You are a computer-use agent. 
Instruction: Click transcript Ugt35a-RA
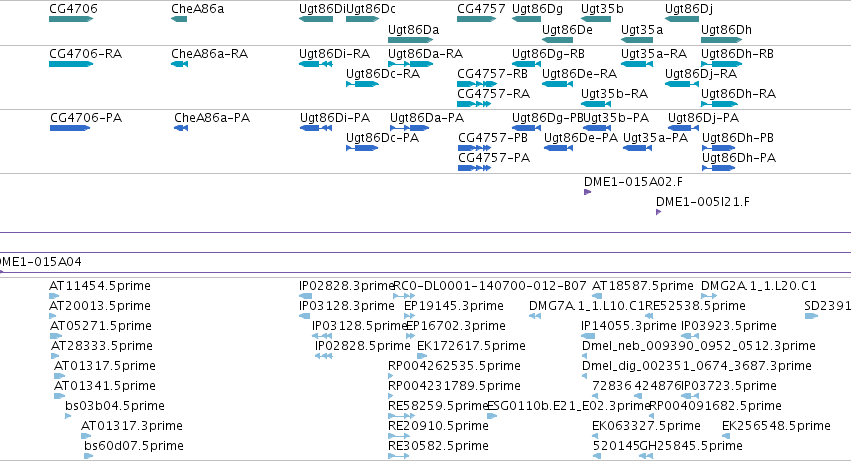click(x=637, y=64)
